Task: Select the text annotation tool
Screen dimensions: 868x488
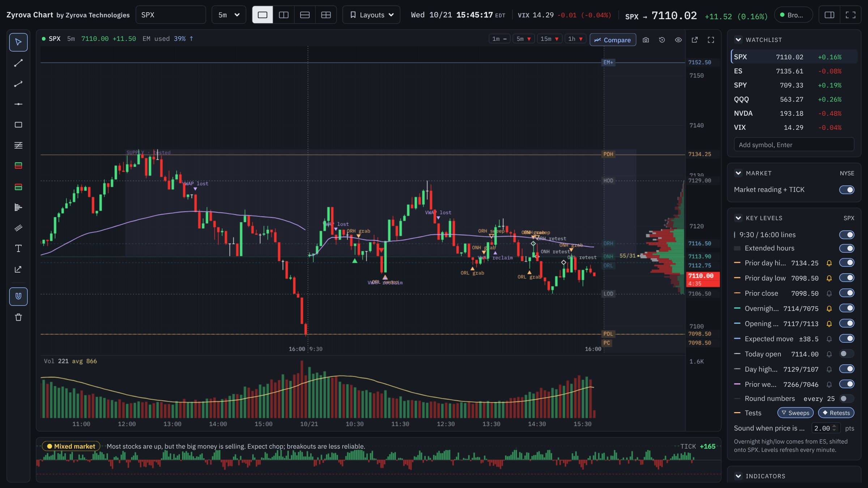Action: tap(18, 248)
